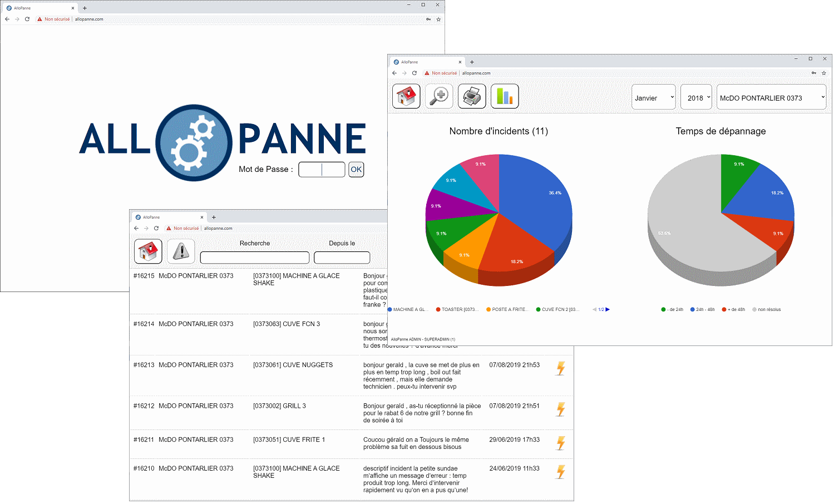Open the McDO PONTARLIER 0373 site dropdown
834x504 pixels.
point(771,97)
